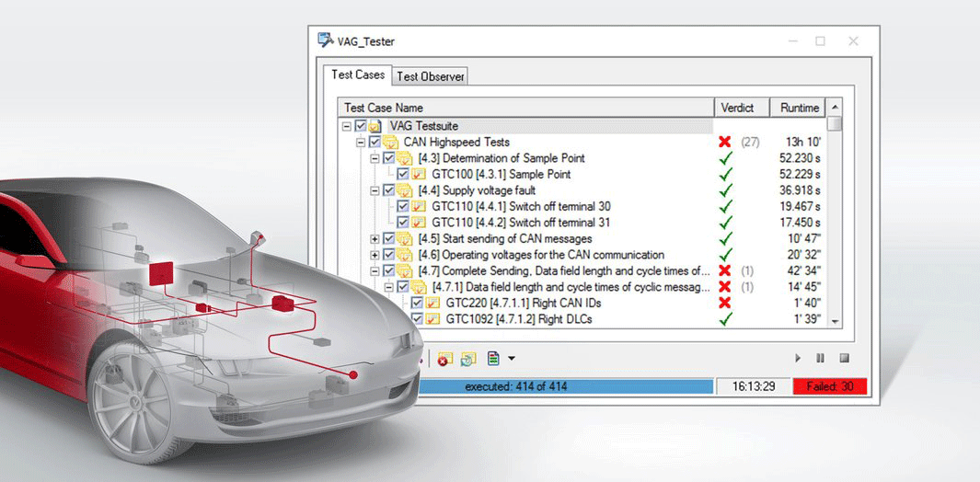Expand the [4.5] Start sending CAN messages node
The width and height of the screenshot is (980, 482).
click(x=375, y=239)
